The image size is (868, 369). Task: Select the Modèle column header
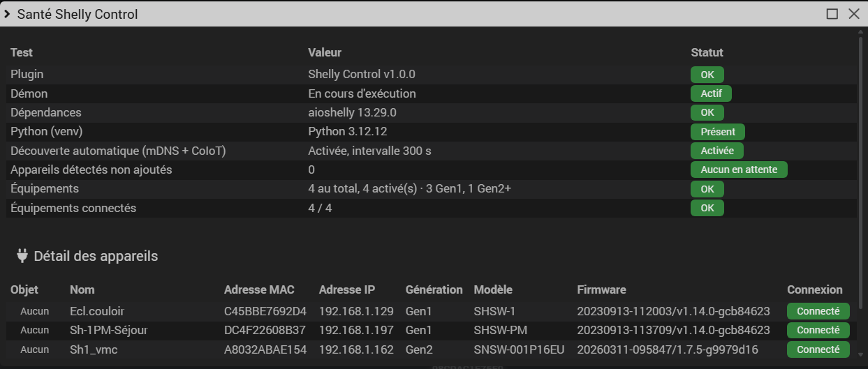pyautogui.click(x=493, y=289)
